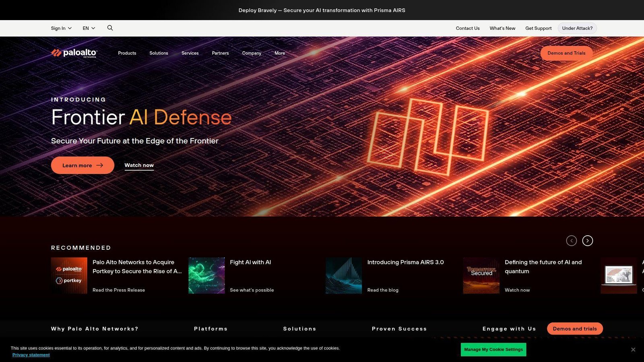644x362 pixels.
Task: Go to next recommended carousel slide
Action: tap(587, 241)
